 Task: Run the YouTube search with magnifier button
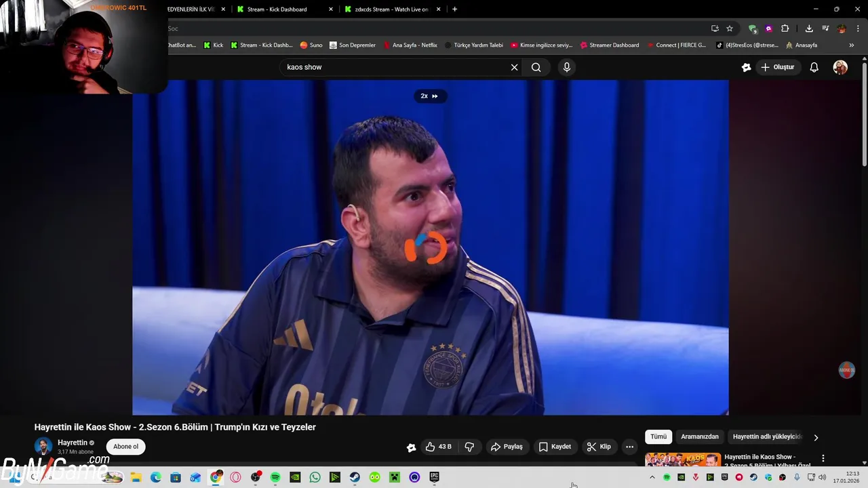pos(536,67)
